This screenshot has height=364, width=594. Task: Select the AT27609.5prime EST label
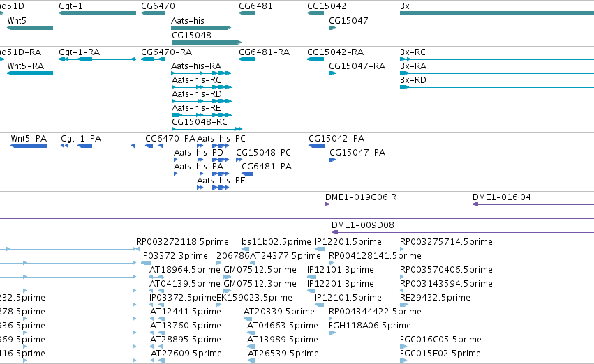point(186,354)
